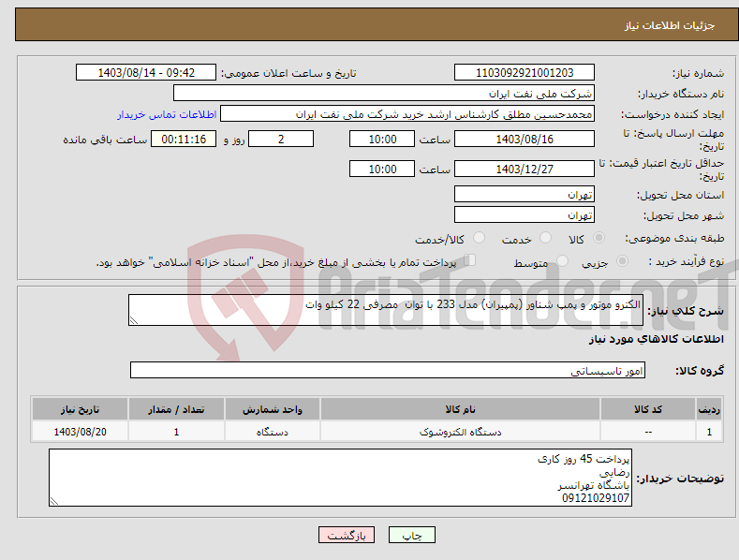The image size is (739, 560).
Task: Click the شماره نیاز field 1103092921001203
Action: point(525,73)
